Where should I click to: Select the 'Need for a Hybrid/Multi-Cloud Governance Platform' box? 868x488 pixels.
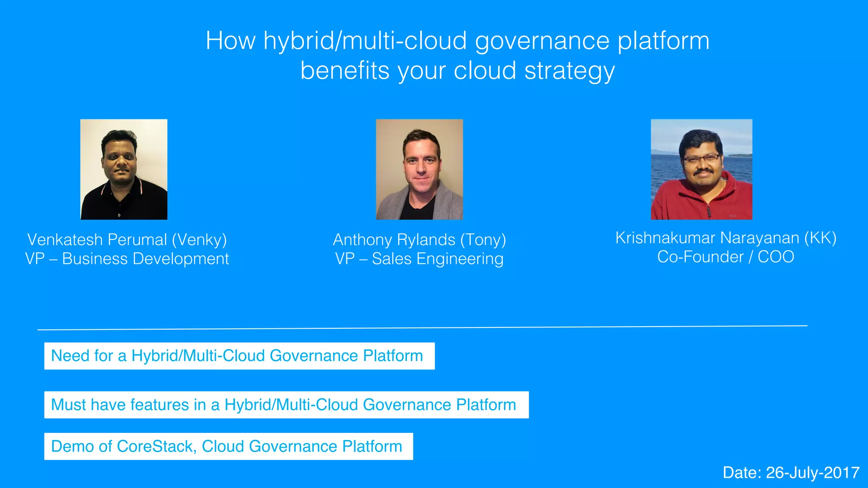click(x=239, y=356)
